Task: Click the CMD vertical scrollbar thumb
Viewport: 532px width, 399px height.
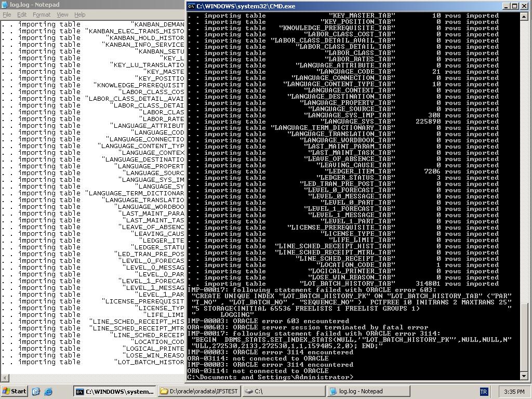Action: point(524,337)
